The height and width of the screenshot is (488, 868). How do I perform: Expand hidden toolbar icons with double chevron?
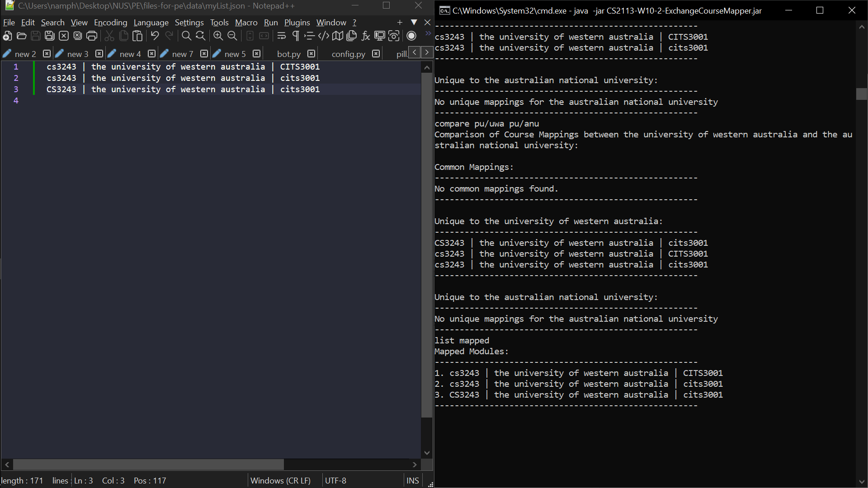pos(428,33)
